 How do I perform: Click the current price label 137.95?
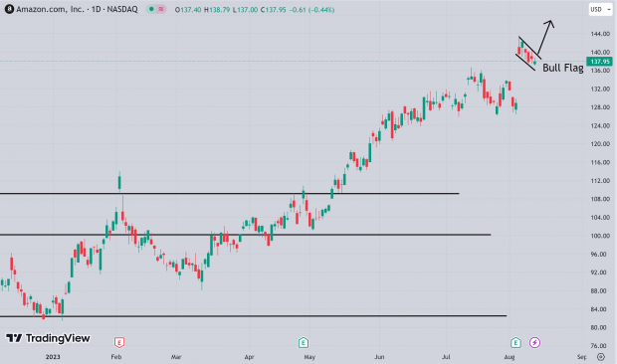599,62
